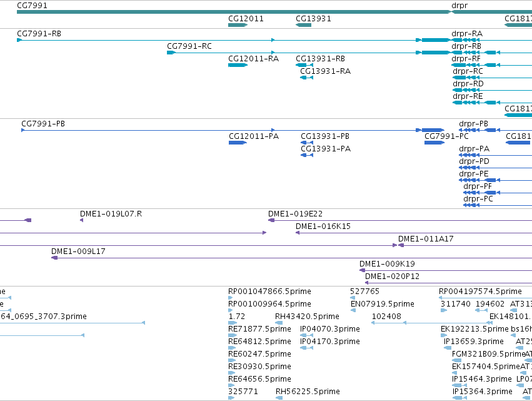Select BAC clone DME1-019L07.R
Viewport: 532px width, 401px height.
(111, 214)
